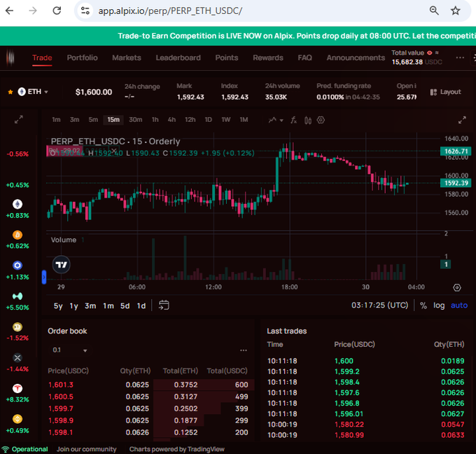476x454 pixels.
Task: Toggle log scale on chart
Action: click(x=439, y=305)
